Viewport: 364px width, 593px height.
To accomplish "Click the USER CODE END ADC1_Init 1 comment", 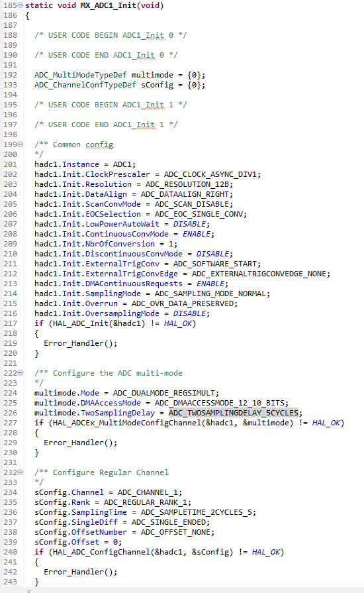I will 106,125.
